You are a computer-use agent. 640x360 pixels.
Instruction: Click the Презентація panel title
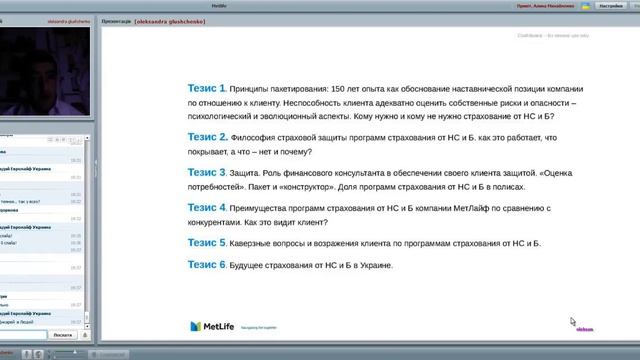pos(116,21)
